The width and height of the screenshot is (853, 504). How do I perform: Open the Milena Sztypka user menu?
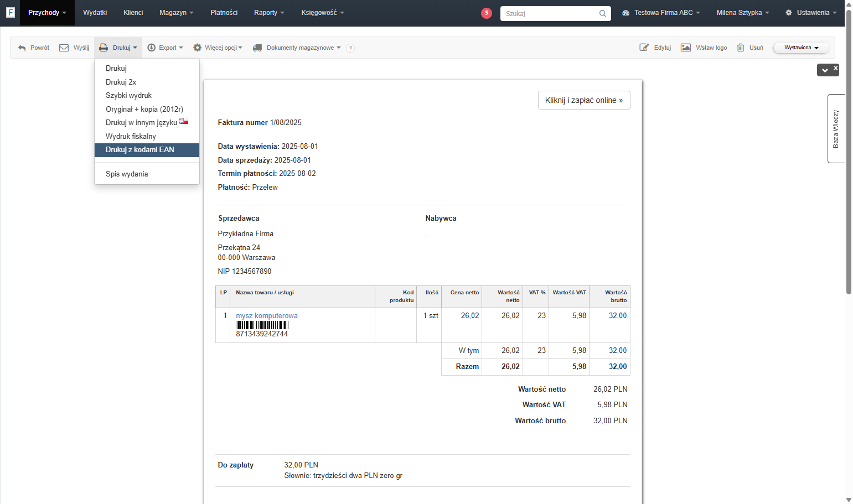tap(743, 13)
